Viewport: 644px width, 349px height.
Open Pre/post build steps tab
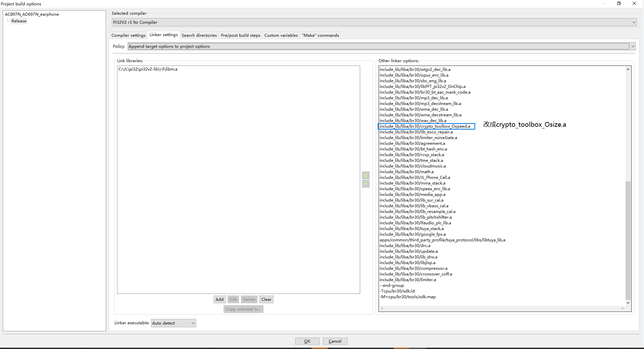pos(241,35)
